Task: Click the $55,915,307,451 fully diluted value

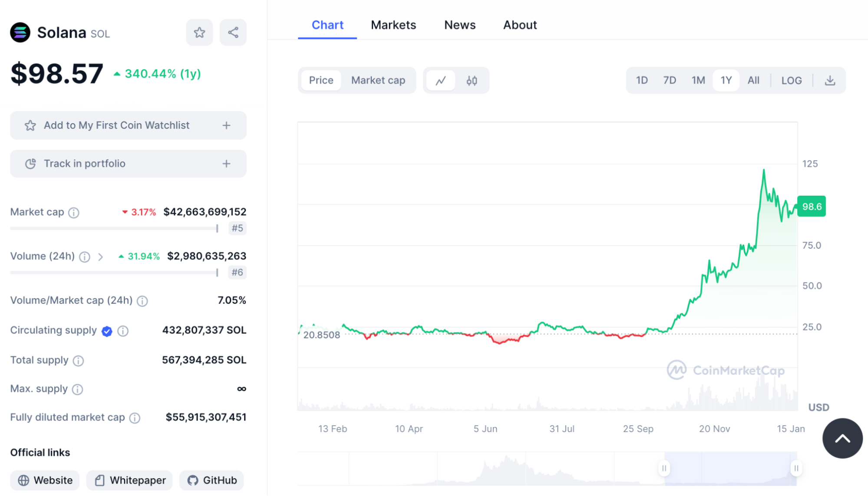Action: (206, 417)
